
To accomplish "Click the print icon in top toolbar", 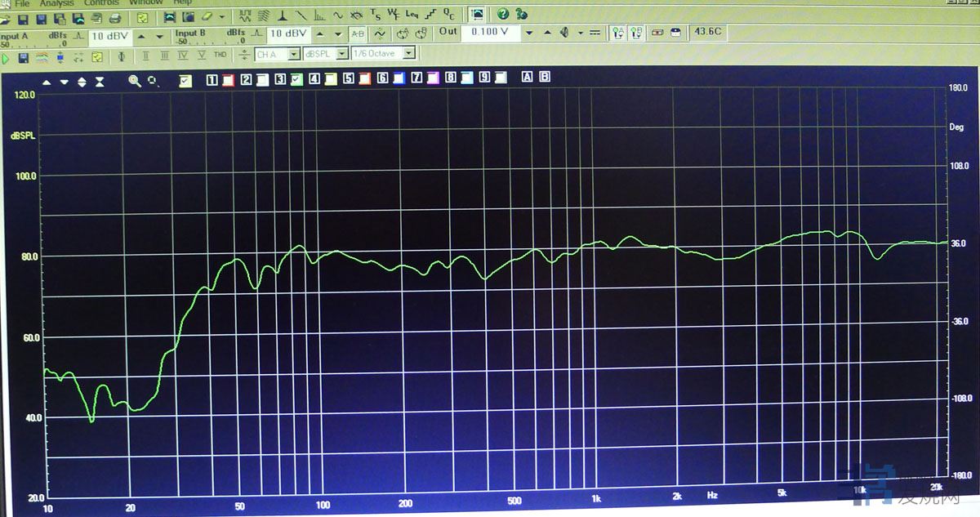I will 114,17.
